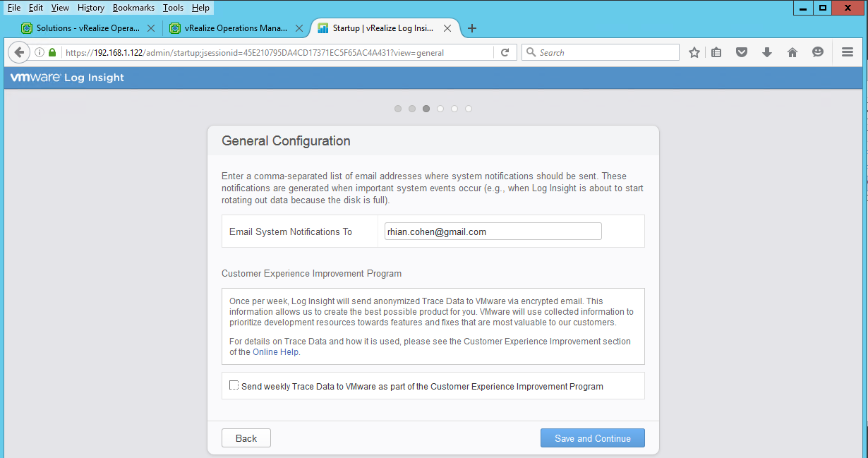This screenshot has width=868, height=458.
Task: Open the History menu
Action: pyautogui.click(x=91, y=8)
